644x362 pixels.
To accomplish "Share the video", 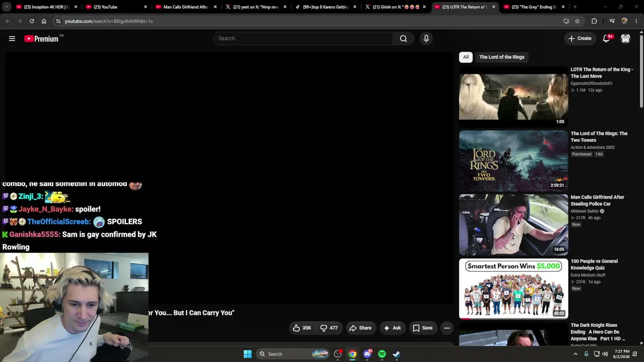I will click(360, 328).
